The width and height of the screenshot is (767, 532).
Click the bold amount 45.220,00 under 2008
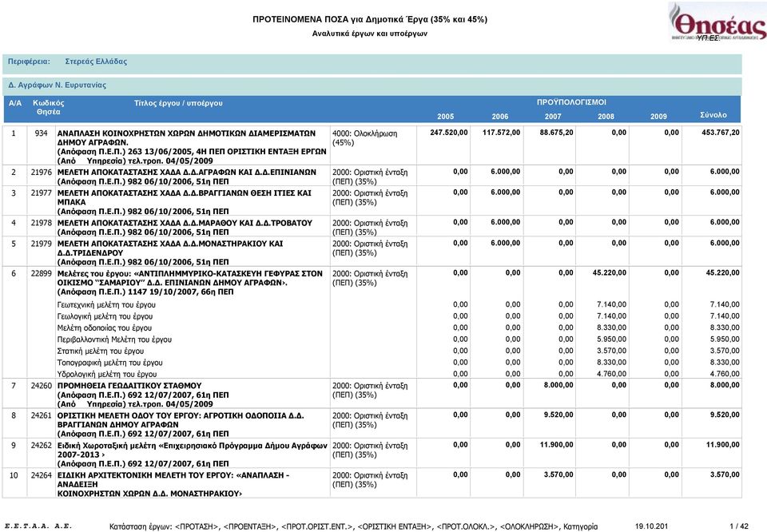609,273
